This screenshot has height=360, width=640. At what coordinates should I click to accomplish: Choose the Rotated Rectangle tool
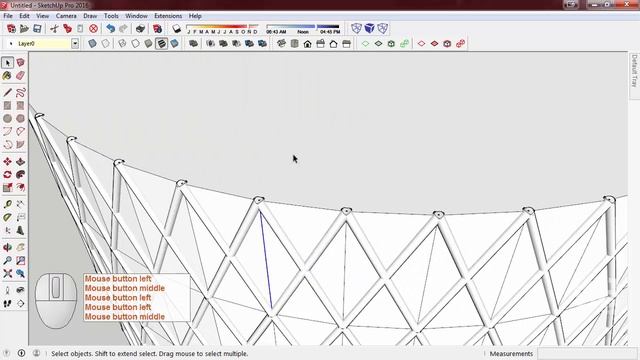click(x=20, y=106)
